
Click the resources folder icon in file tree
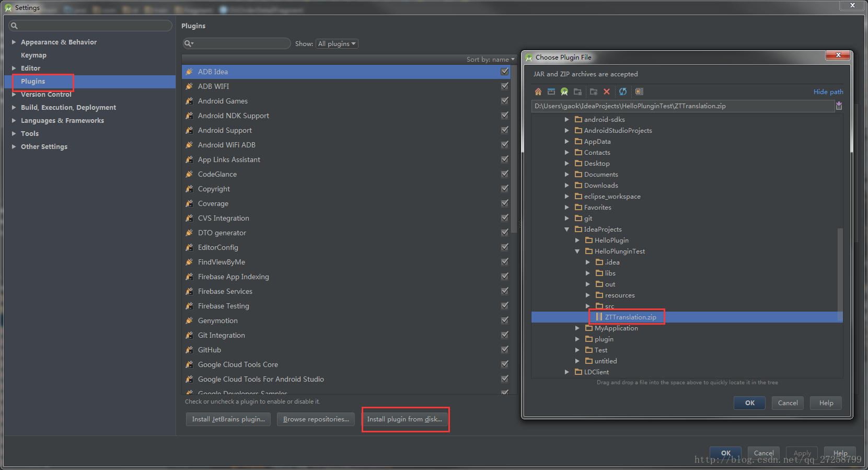tap(599, 295)
